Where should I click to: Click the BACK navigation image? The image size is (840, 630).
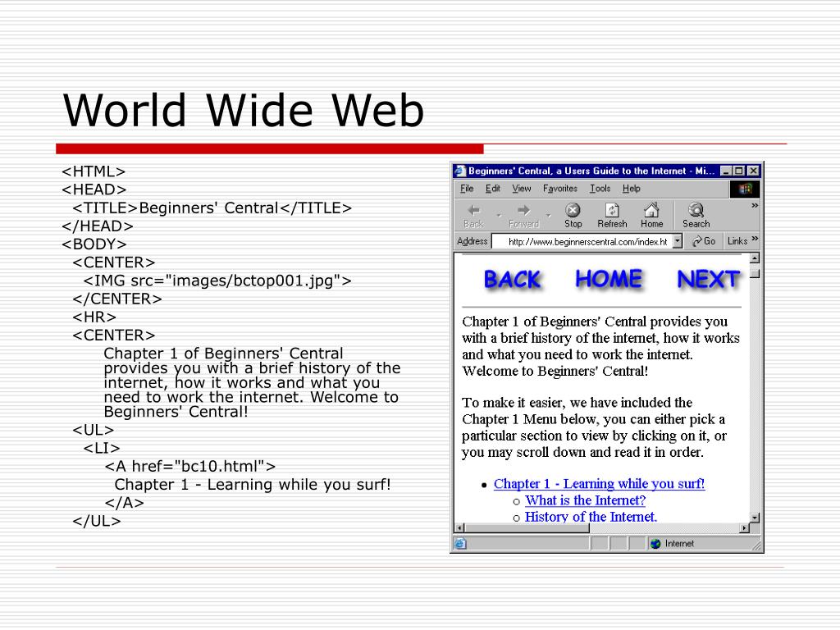click(512, 280)
